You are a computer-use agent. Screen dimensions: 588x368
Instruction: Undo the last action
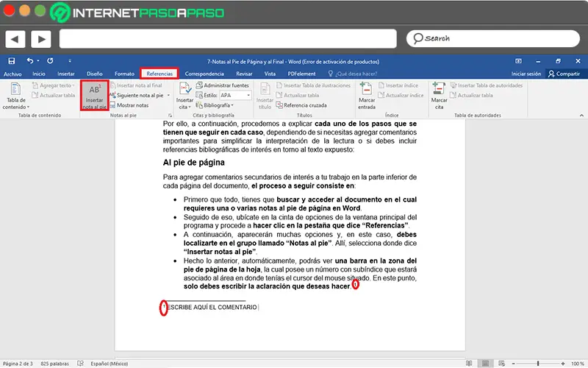coord(30,61)
